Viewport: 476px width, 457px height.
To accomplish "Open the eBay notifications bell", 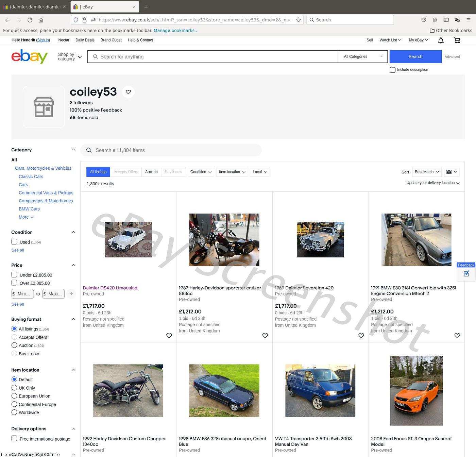I will pyautogui.click(x=441, y=40).
